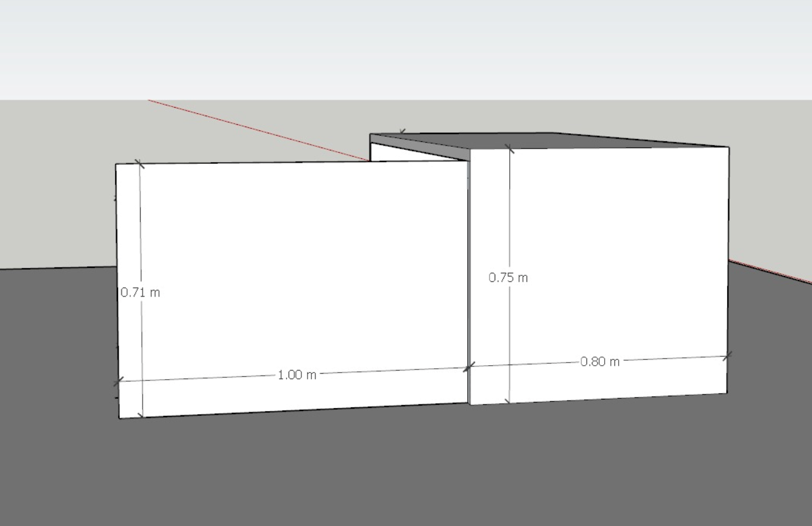Click the bottom edge of left panel

pos(293,411)
